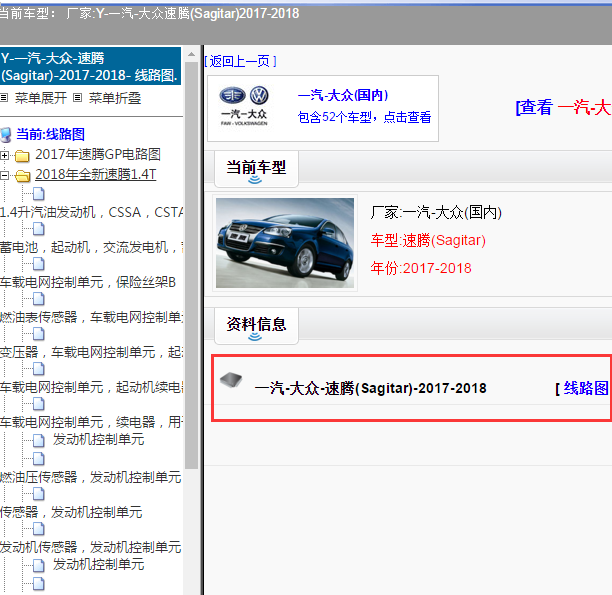
Task: Click 菜单展开 to expand the menu
Action: tap(41, 98)
